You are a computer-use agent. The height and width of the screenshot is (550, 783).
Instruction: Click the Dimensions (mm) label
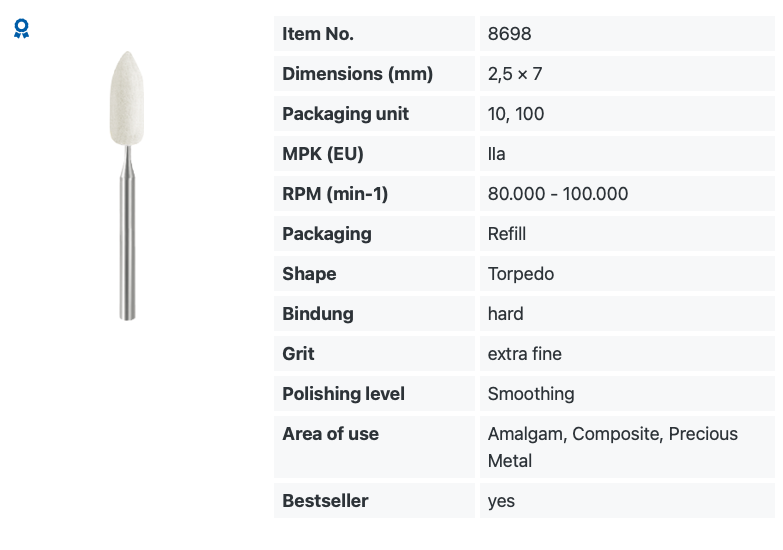click(358, 74)
